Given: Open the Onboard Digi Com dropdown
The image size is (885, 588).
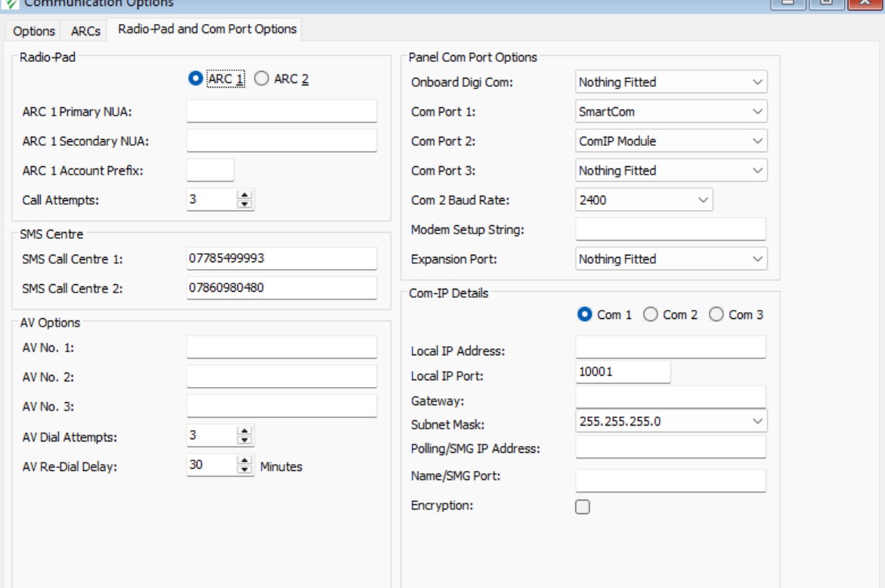Looking at the screenshot, I should [x=758, y=82].
